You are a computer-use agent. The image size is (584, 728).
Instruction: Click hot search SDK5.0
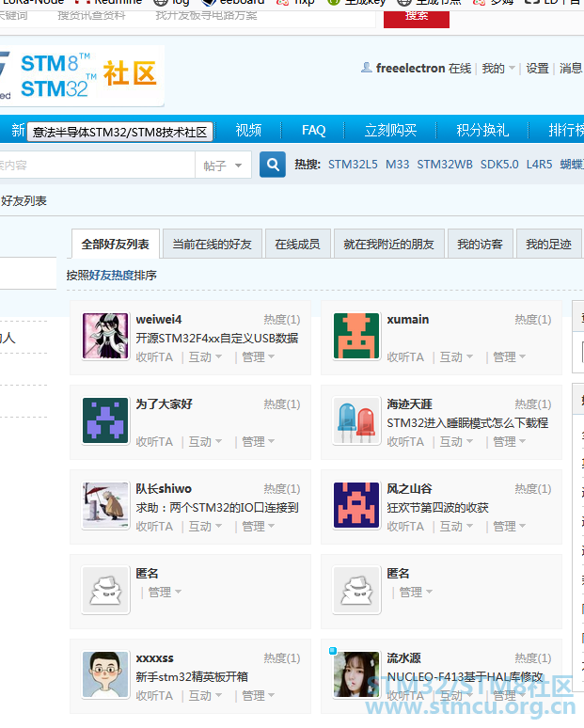coord(499,165)
